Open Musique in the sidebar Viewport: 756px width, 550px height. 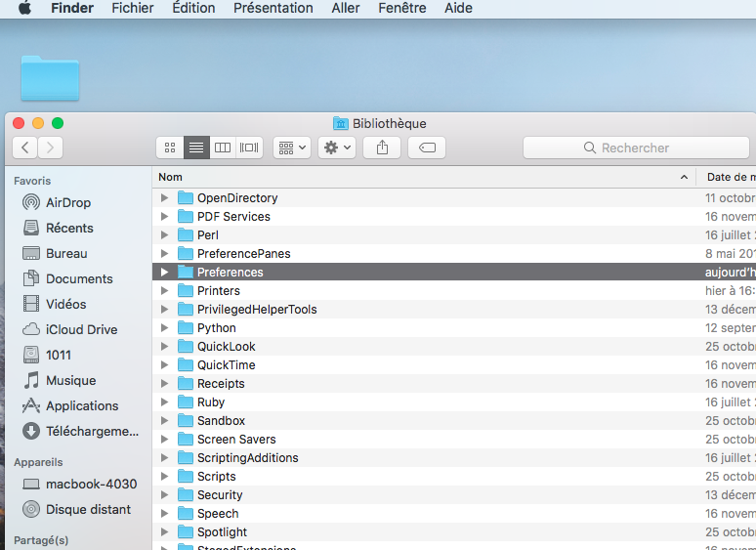[x=60, y=380]
